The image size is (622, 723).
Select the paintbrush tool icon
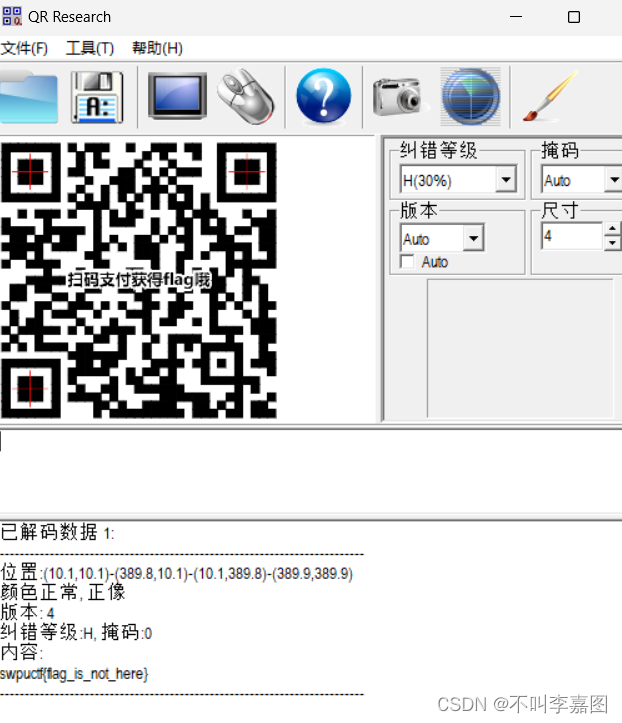pyautogui.click(x=550, y=96)
